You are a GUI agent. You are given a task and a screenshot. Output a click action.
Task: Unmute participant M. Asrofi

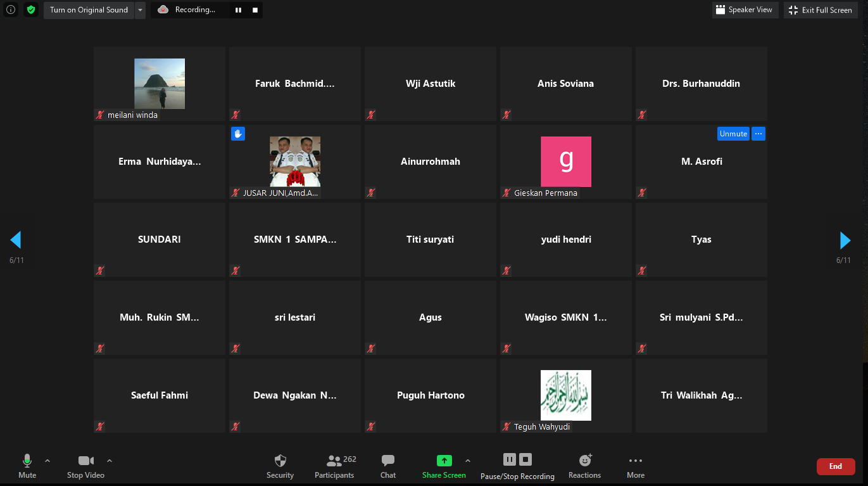click(733, 134)
